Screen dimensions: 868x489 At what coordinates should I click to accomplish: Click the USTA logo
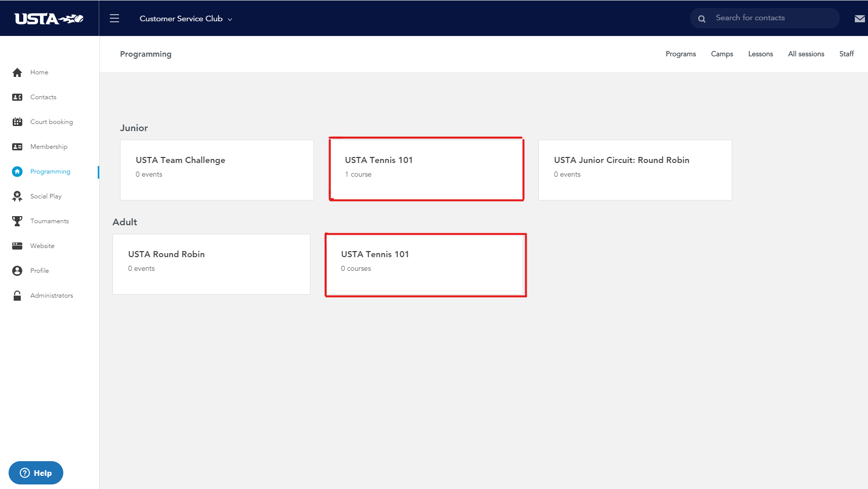[x=49, y=19]
